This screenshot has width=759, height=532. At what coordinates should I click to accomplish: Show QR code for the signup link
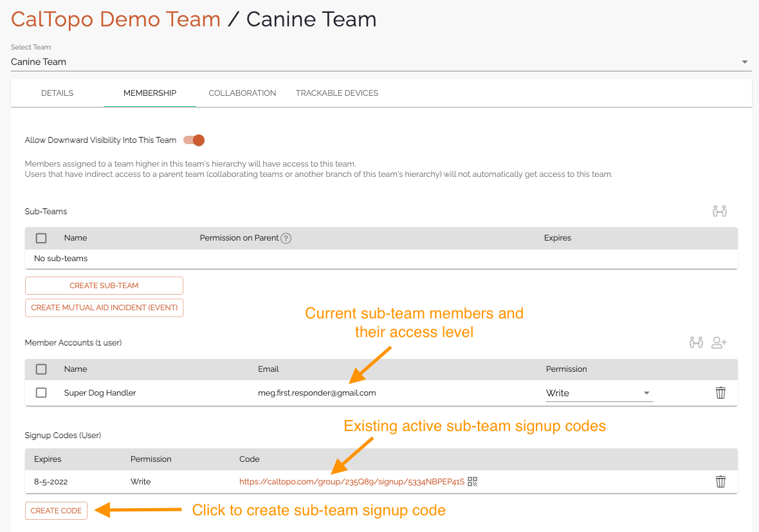(x=473, y=481)
